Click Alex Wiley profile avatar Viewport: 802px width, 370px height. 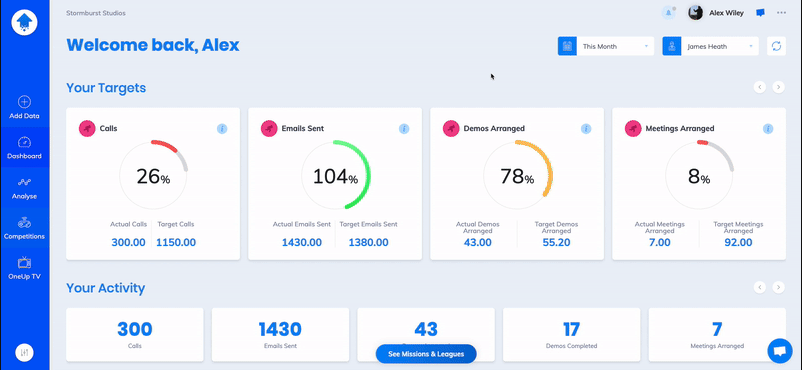click(696, 13)
